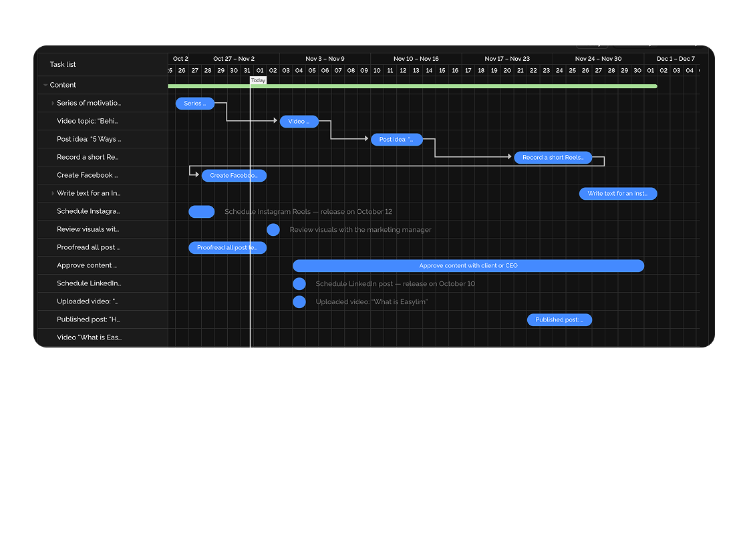The width and height of the screenshot is (747, 560).
Task: Select "Video topic: Behi..." in the task list
Action: click(89, 121)
